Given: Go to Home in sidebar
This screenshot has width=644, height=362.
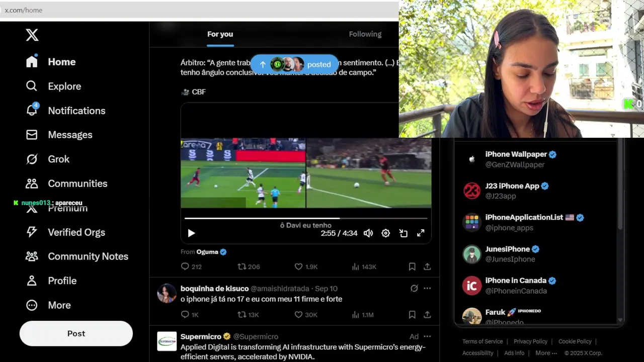Looking at the screenshot, I should [x=51, y=62].
